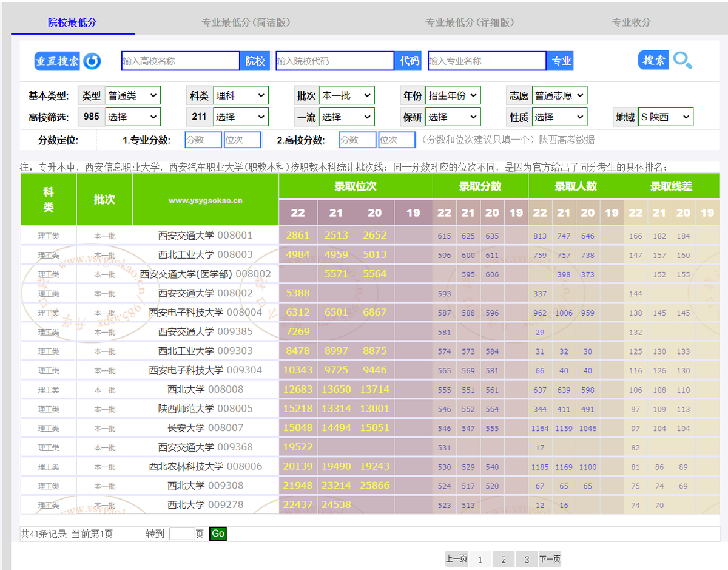
Task: Click the green Go page button
Action: coord(218,534)
